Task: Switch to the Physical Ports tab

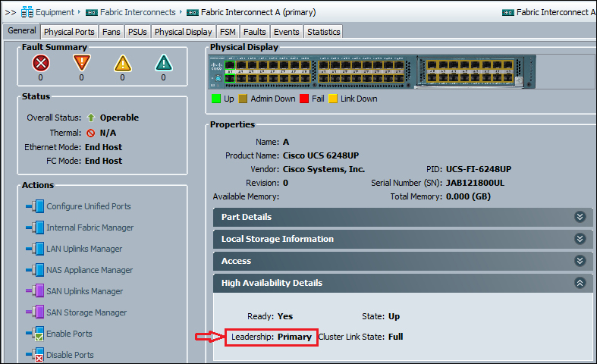Action: [69, 32]
